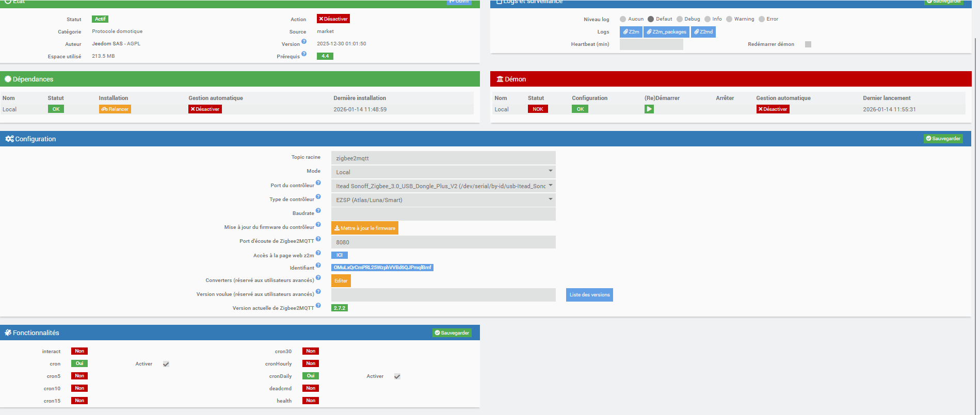The height and width of the screenshot is (415, 980).
Task: Select the Warning log level
Action: click(729, 19)
